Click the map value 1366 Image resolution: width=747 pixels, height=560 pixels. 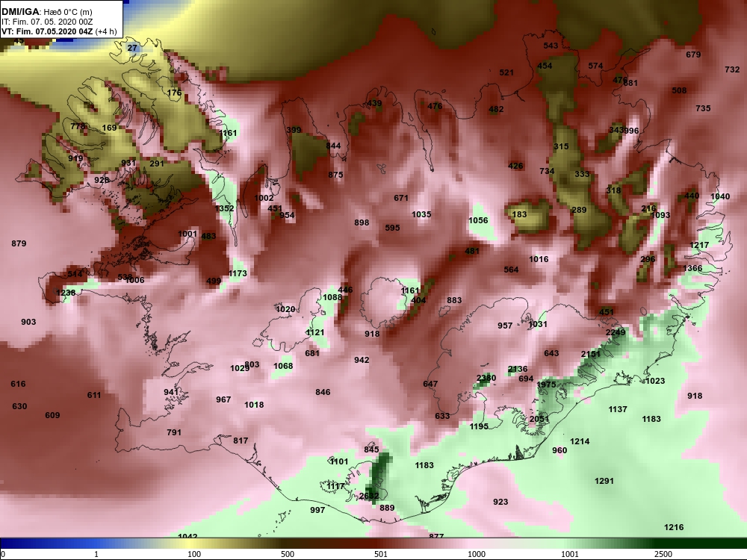click(692, 268)
